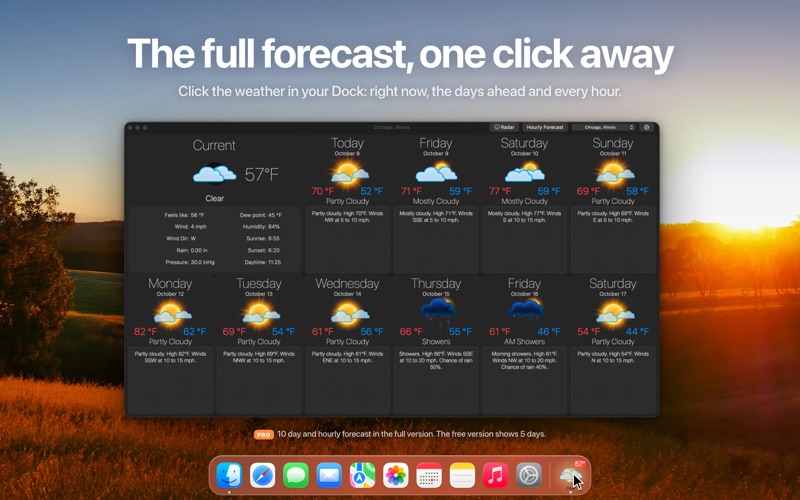Click the 'Wednesday' day heading

click(x=347, y=284)
